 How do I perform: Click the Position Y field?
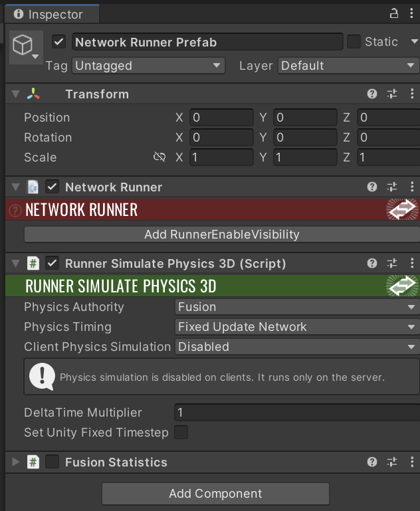pos(305,118)
